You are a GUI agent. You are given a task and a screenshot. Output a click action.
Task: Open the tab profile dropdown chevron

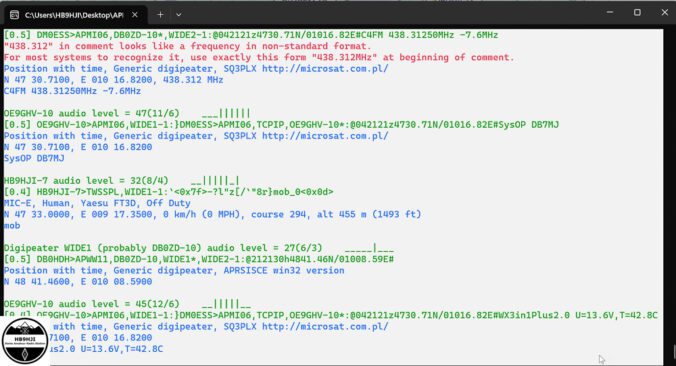[x=178, y=15]
